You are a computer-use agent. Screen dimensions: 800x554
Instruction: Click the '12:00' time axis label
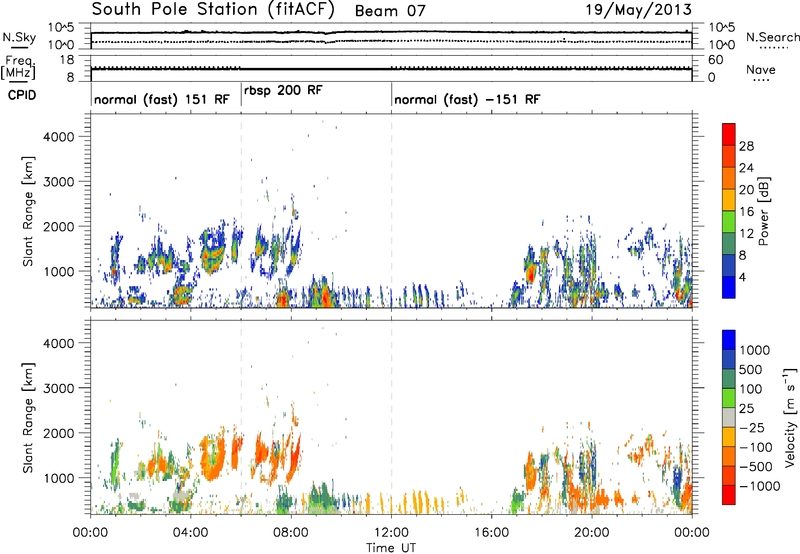pos(391,533)
